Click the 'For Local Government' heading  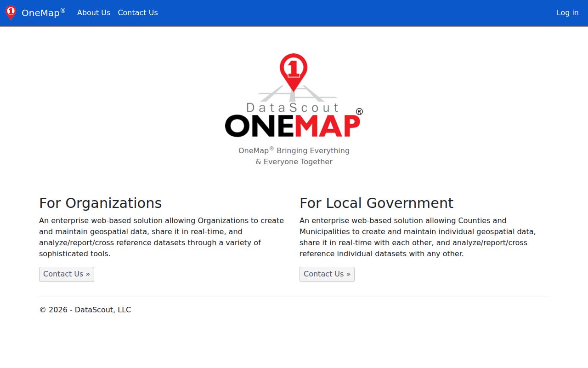tap(376, 203)
